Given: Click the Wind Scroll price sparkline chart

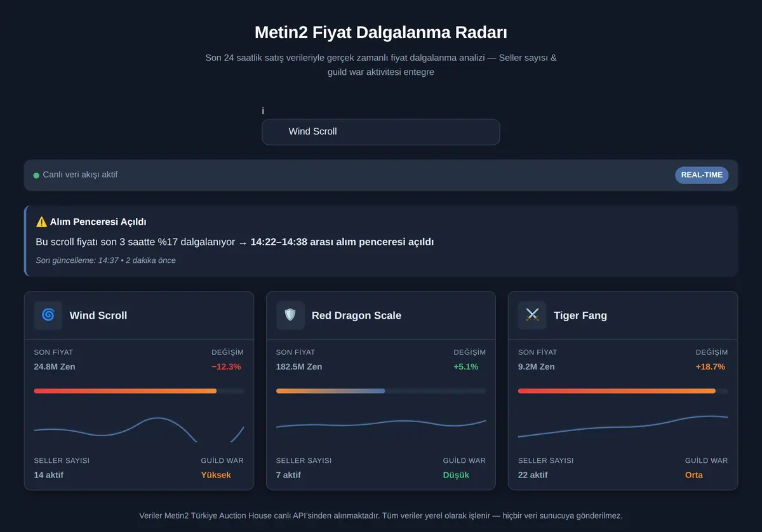Looking at the screenshot, I should 139,427.
